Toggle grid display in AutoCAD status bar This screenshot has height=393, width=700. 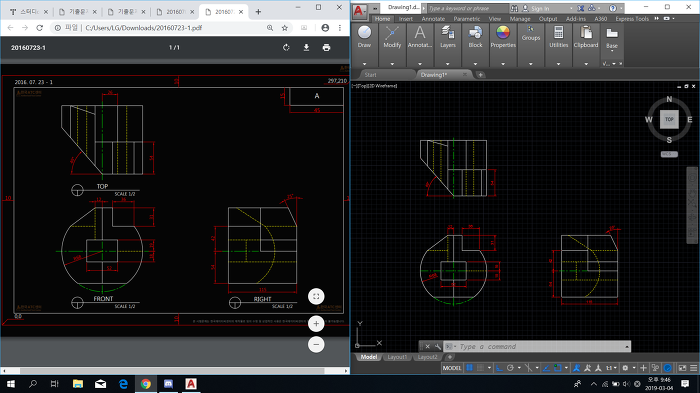470,368
